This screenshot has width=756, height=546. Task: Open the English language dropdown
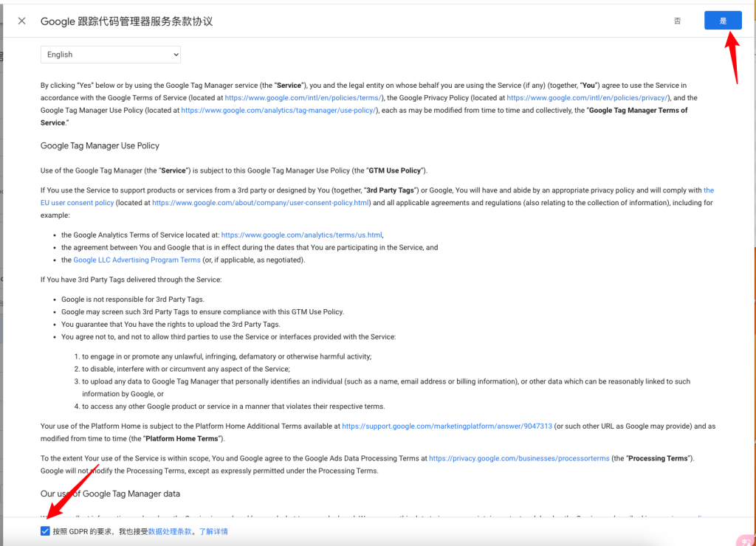(x=111, y=55)
